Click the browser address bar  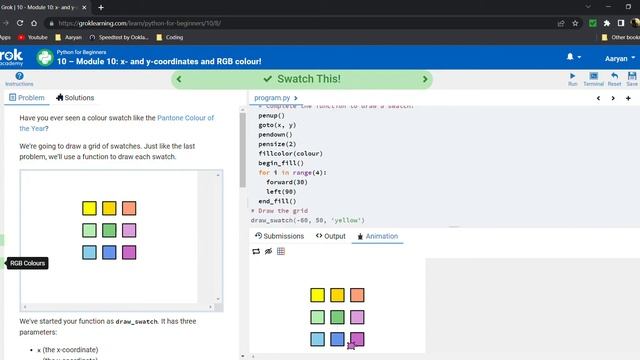point(302,23)
